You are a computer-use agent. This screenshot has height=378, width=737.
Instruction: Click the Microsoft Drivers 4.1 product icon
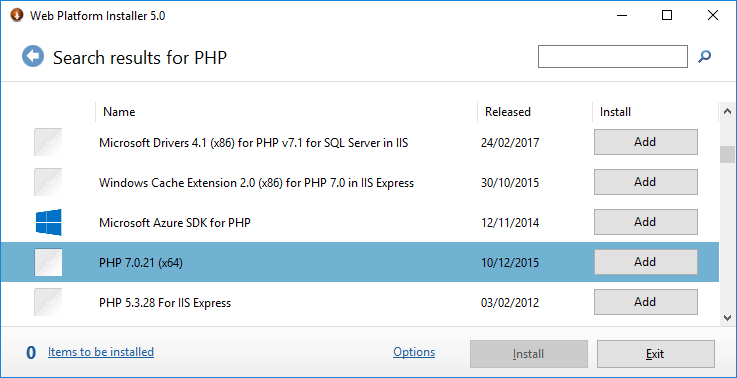(x=48, y=142)
